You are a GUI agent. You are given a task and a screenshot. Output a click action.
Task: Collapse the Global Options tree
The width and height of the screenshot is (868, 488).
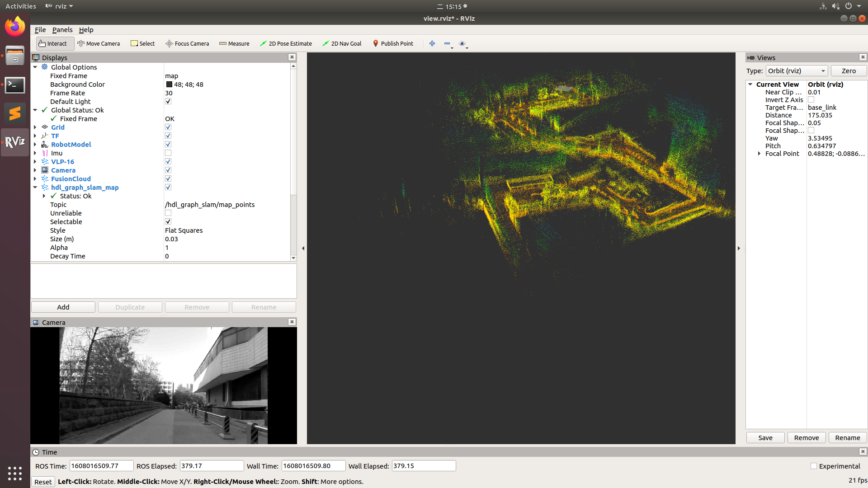35,67
